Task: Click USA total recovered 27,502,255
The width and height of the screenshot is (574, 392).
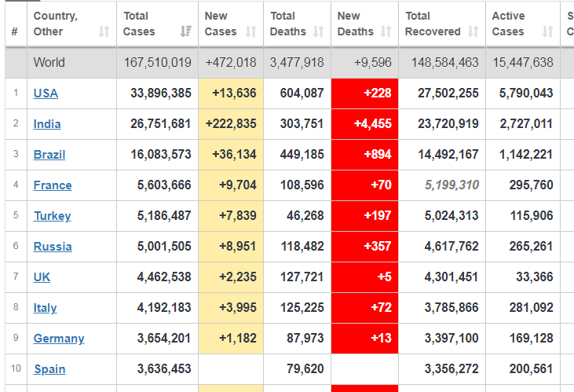Action: coord(448,93)
